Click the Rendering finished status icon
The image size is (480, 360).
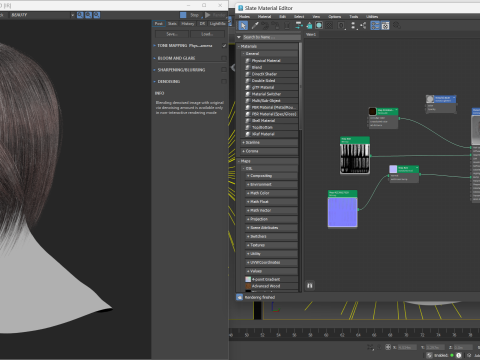[x=239, y=297]
